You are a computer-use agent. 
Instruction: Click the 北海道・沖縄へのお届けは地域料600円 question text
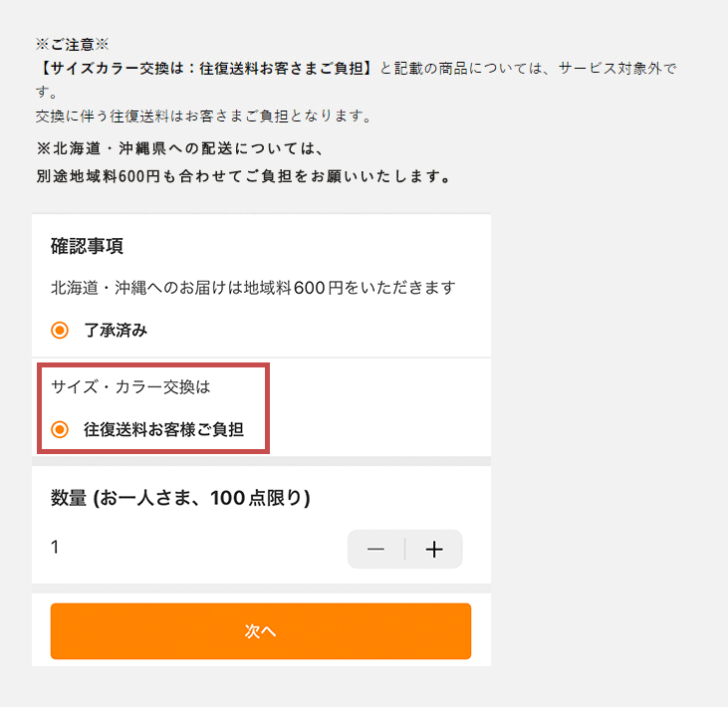pyautogui.click(x=253, y=288)
